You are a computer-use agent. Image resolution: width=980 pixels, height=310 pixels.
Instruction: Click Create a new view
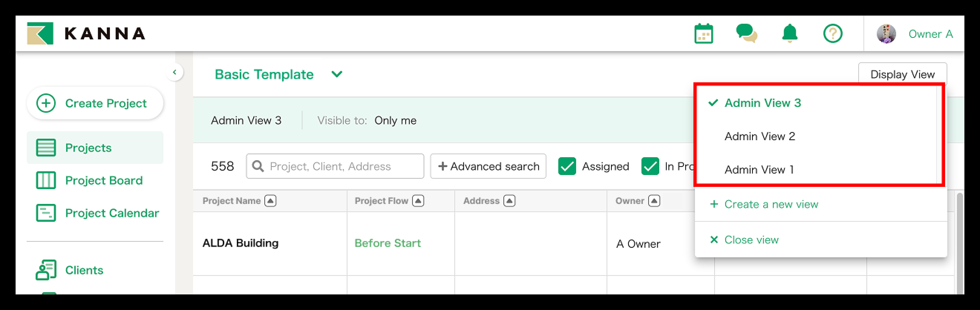click(x=771, y=204)
